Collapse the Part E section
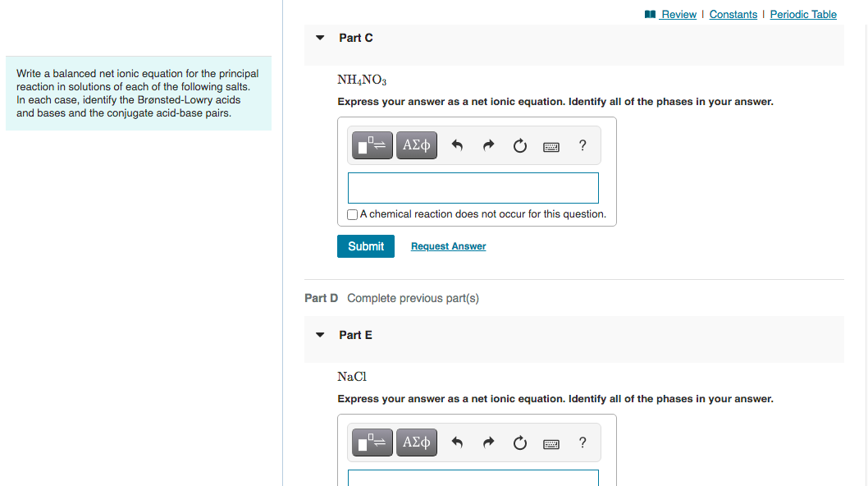This screenshot has width=868, height=486. (x=319, y=334)
